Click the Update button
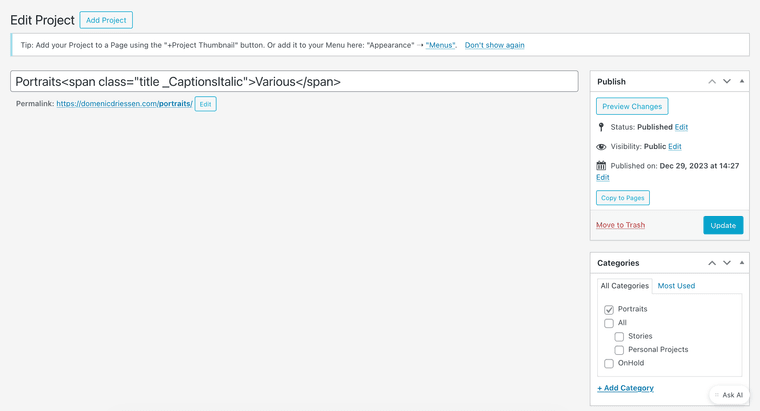 click(x=723, y=225)
